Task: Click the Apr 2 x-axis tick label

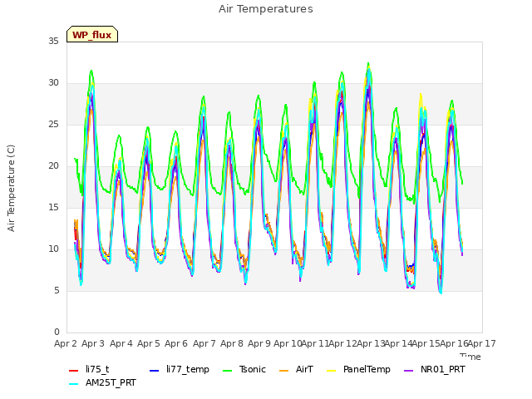Action: (x=66, y=343)
